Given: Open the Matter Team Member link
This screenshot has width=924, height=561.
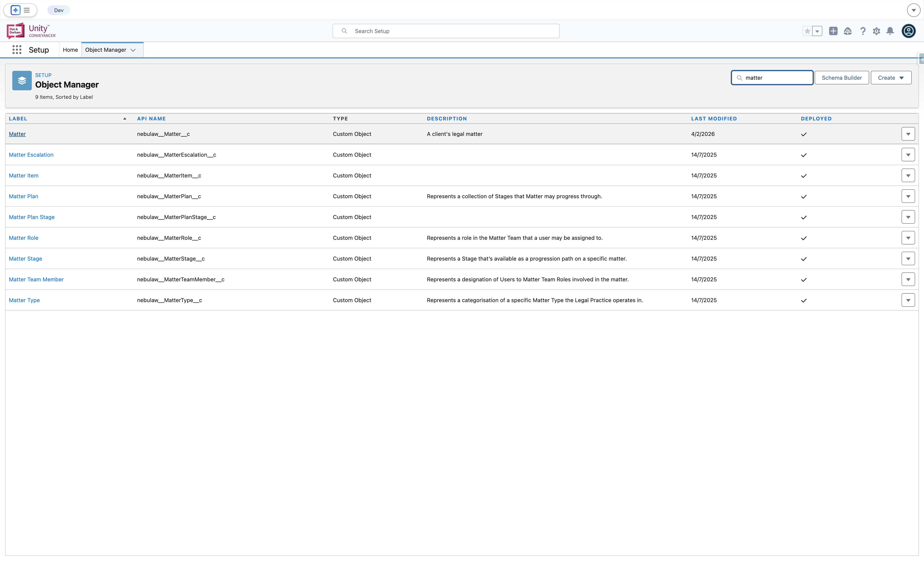Looking at the screenshot, I should coord(36,279).
